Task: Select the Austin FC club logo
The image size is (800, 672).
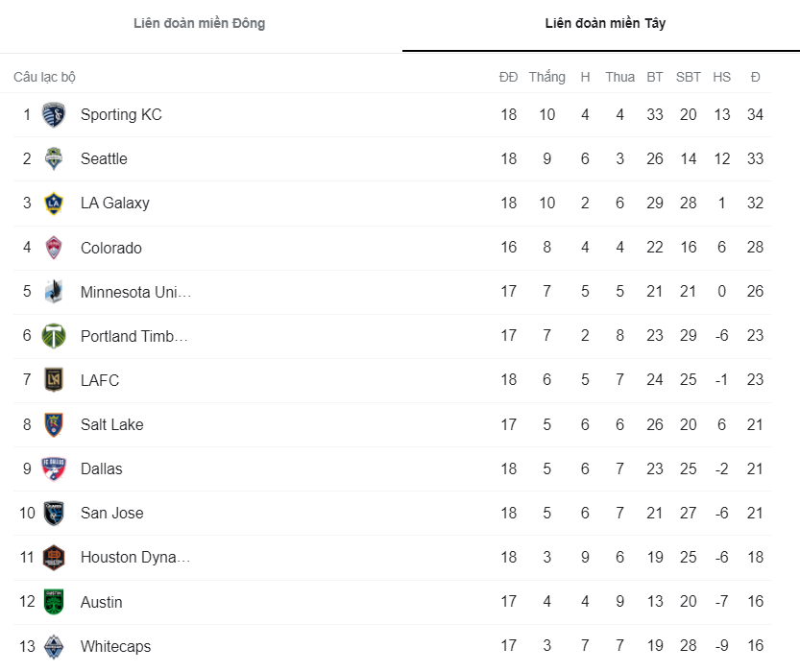Action: 53,602
